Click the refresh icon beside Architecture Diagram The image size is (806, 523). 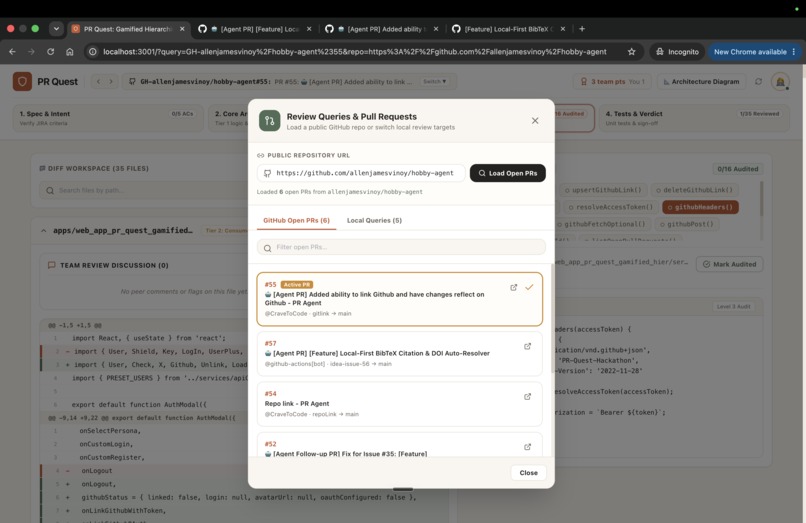758,81
